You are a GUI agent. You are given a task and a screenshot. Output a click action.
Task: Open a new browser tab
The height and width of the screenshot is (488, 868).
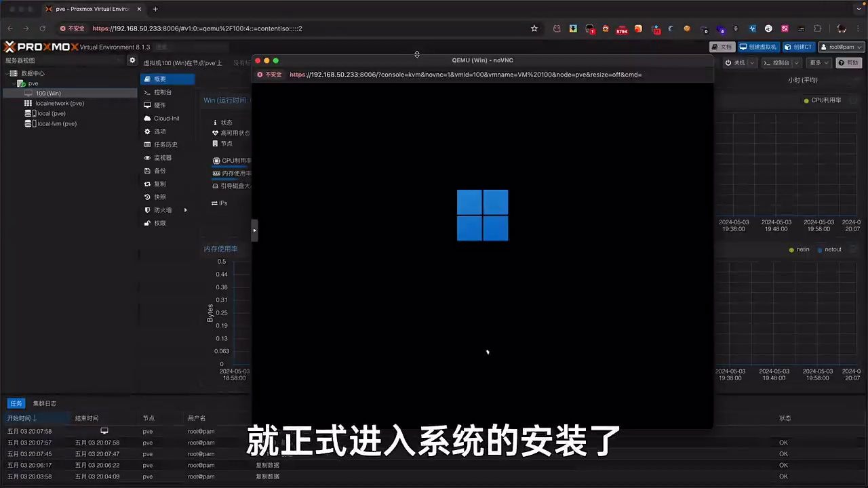[155, 9]
